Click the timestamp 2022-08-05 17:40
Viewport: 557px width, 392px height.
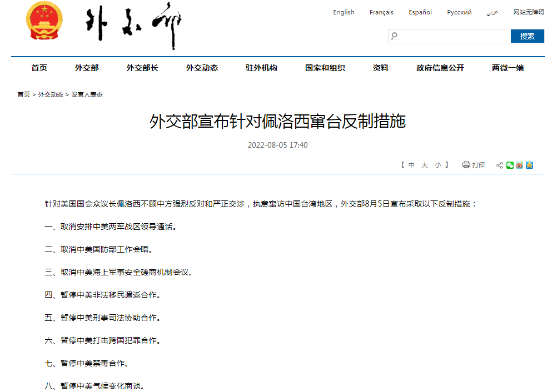(277, 145)
